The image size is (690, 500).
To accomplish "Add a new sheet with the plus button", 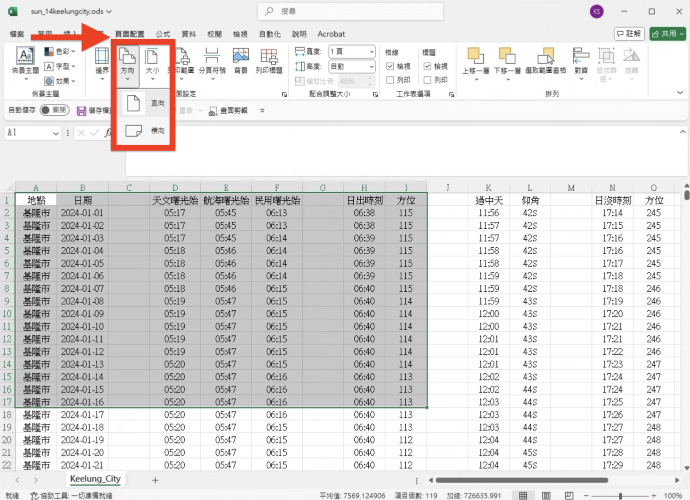I will (155, 480).
